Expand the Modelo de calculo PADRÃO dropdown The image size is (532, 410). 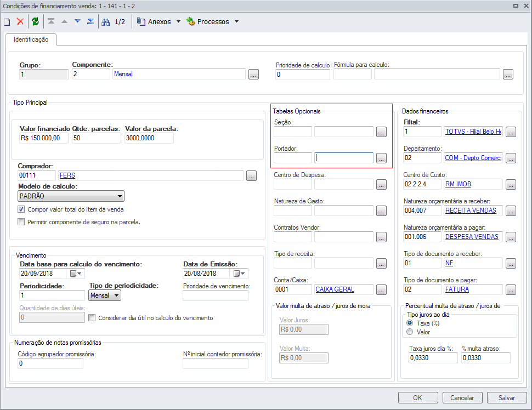[x=120, y=196]
